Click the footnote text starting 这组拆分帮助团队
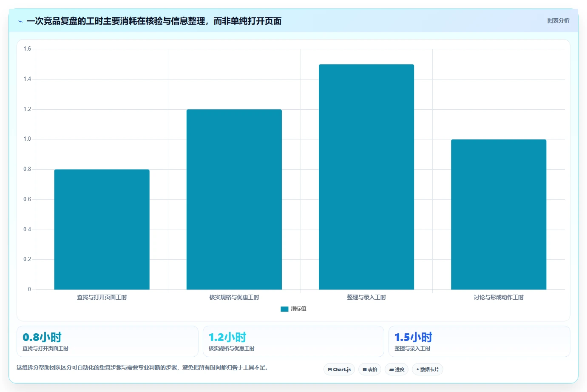587x392 pixels. click(x=143, y=367)
